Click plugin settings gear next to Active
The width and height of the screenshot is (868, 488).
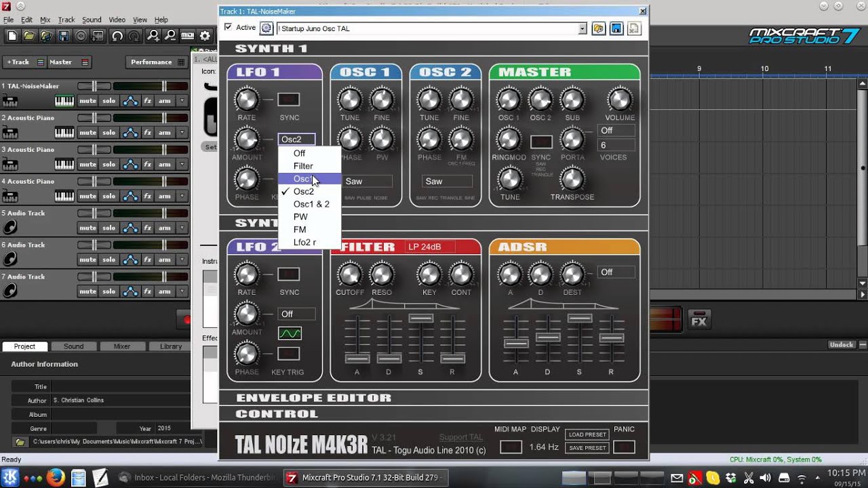pyautogui.click(x=267, y=28)
